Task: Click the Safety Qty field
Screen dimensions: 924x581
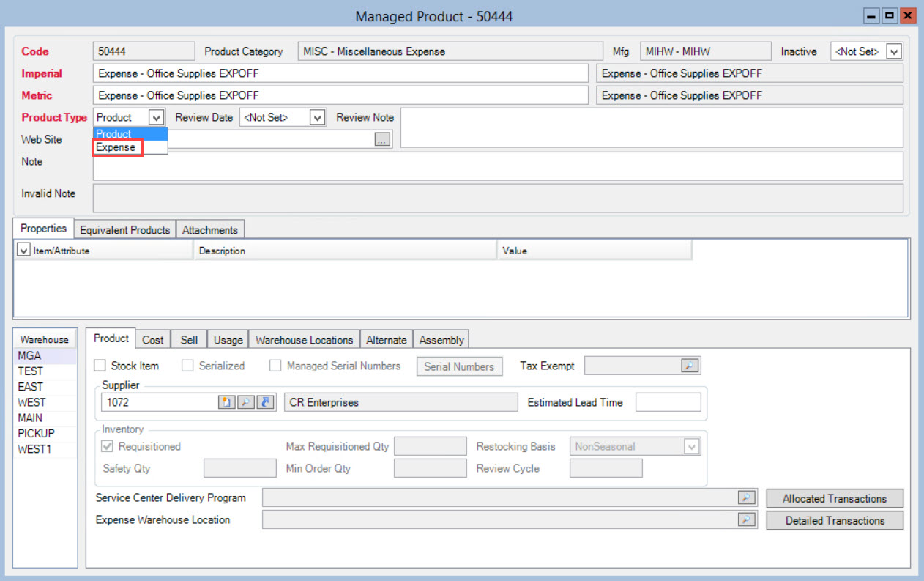Action: pos(239,468)
